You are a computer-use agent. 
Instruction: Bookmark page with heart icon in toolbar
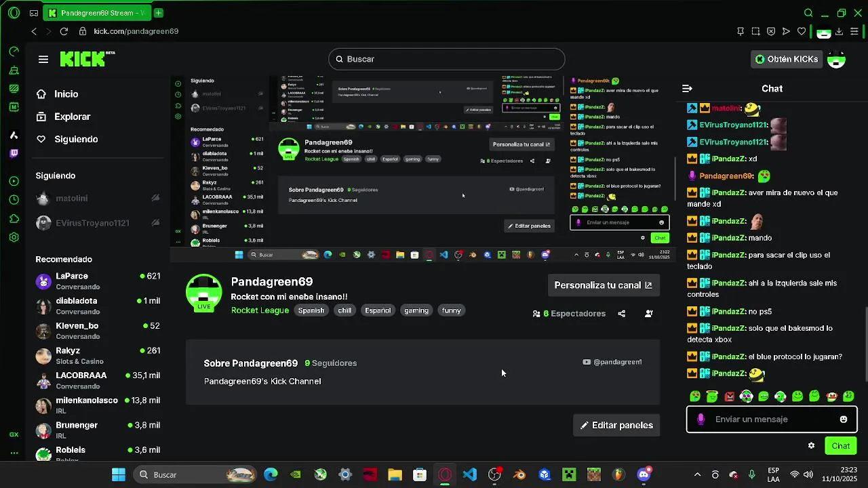pos(802,31)
